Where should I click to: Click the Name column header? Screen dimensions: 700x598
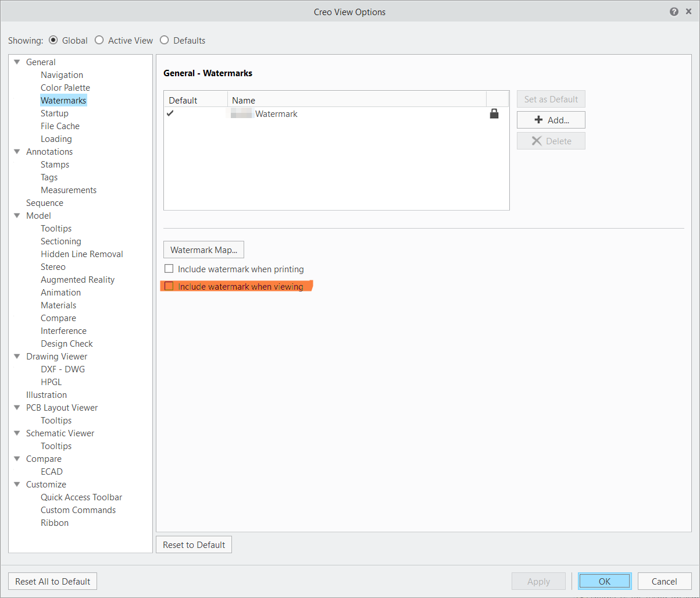(x=243, y=100)
